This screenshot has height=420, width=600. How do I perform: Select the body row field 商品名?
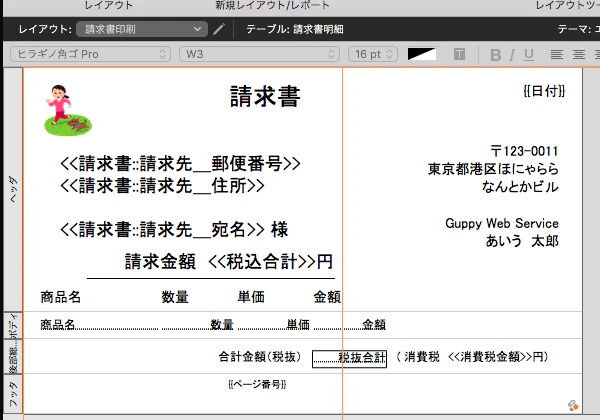coord(99,324)
